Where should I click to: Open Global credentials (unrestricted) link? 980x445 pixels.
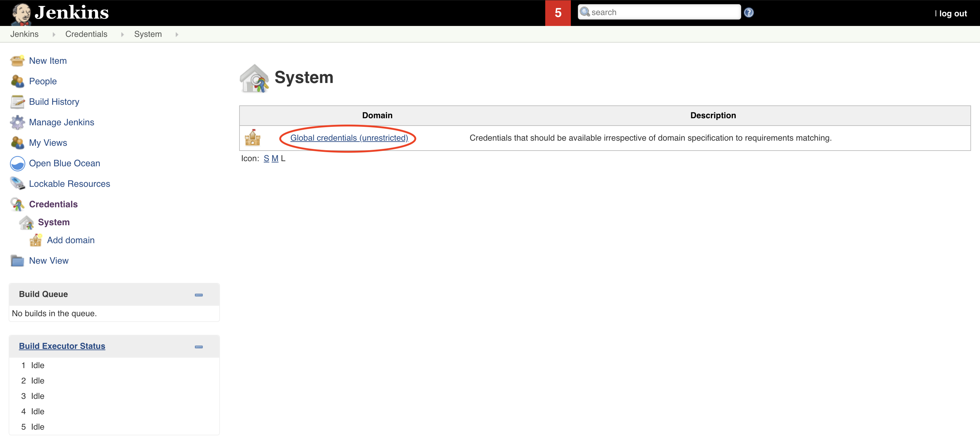tap(349, 137)
